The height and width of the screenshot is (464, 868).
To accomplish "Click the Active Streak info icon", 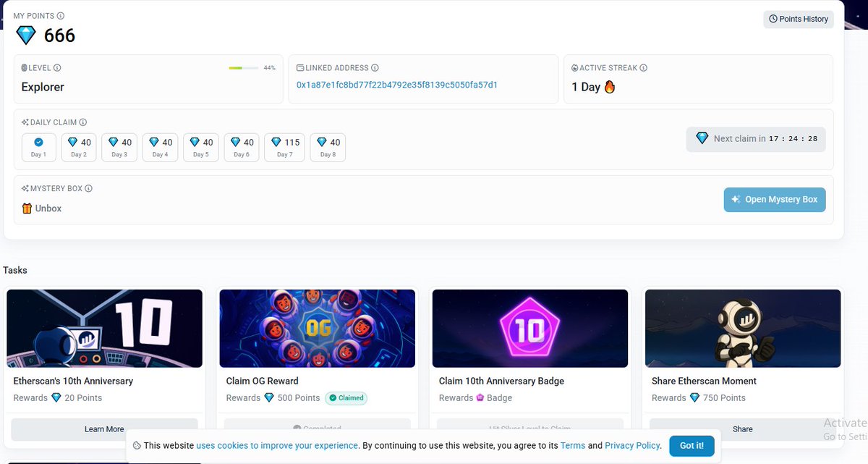I will (x=643, y=68).
